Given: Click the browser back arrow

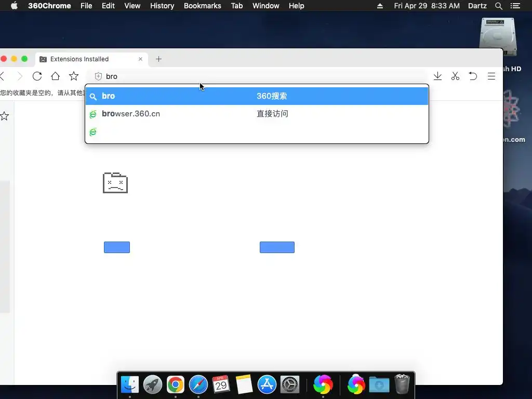Looking at the screenshot, I should [x=3, y=76].
